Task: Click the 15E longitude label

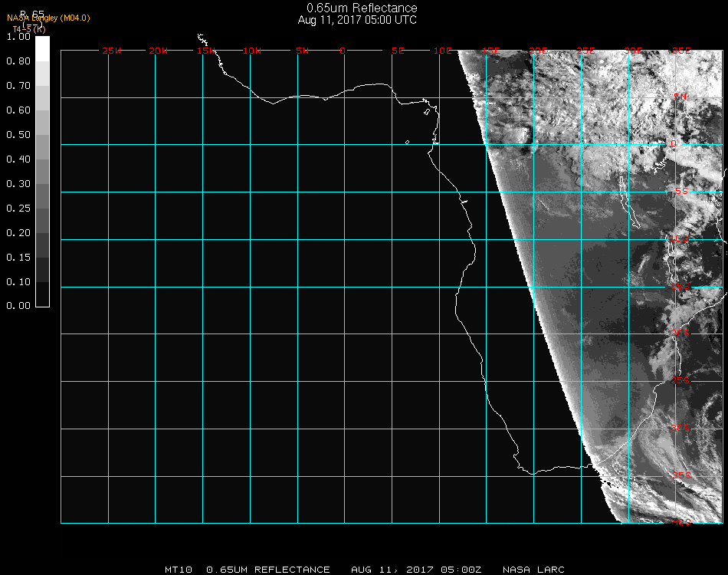Action: click(x=490, y=51)
